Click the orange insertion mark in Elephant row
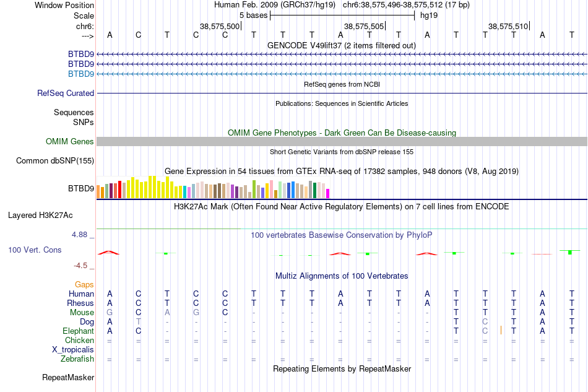The width and height of the screenshot is (588, 392). click(501, 331)
